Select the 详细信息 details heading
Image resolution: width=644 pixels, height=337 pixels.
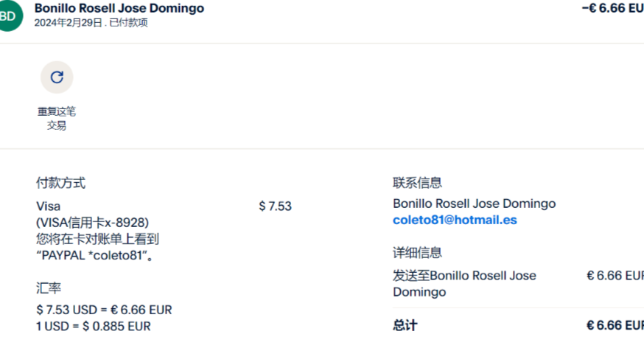point(417,252)
